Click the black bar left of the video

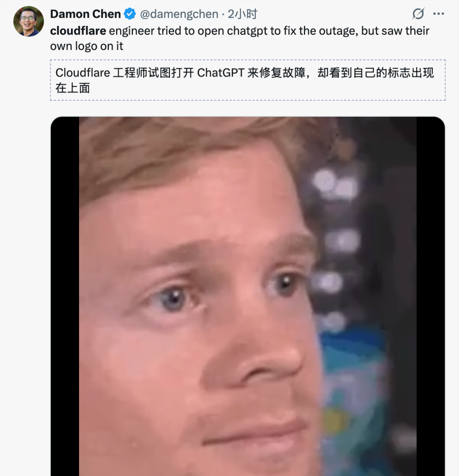tap(65, 296)
